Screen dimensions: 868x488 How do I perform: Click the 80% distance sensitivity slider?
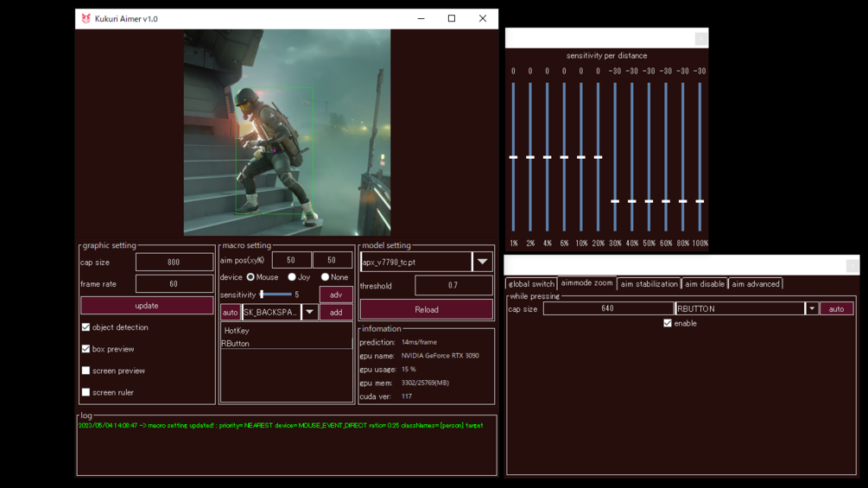click(x=683, y=157)
